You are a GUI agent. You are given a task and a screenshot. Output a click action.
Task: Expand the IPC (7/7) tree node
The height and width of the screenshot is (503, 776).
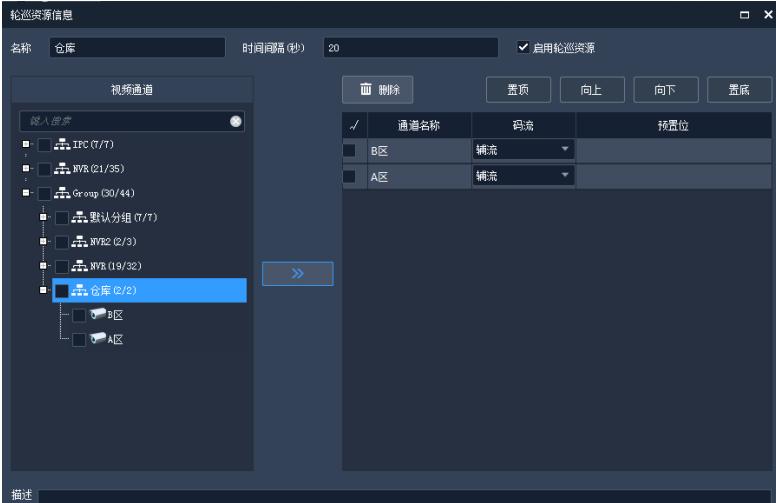click(x=26, y=144)
